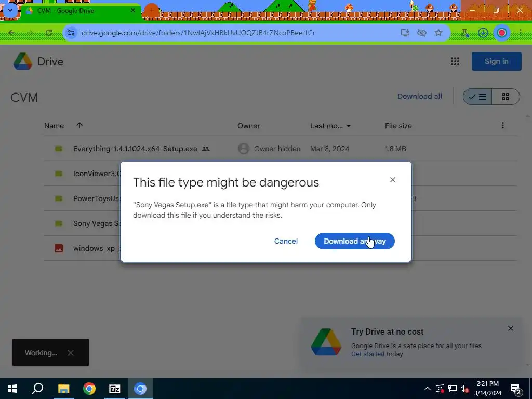Select Everything-1.4.1.1024.x64-Setup.exe file
Viewport: 532px width, 399px height.
[280, 149]
